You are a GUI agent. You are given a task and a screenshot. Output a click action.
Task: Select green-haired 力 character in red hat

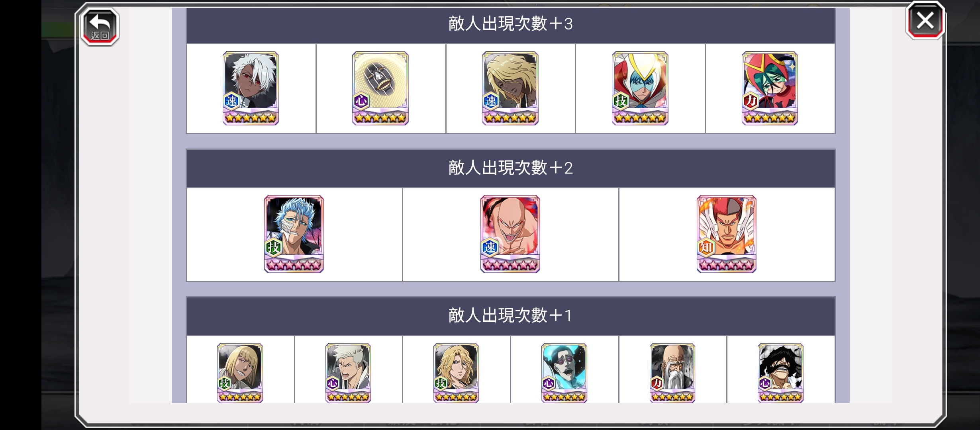[x=770, y=88]
